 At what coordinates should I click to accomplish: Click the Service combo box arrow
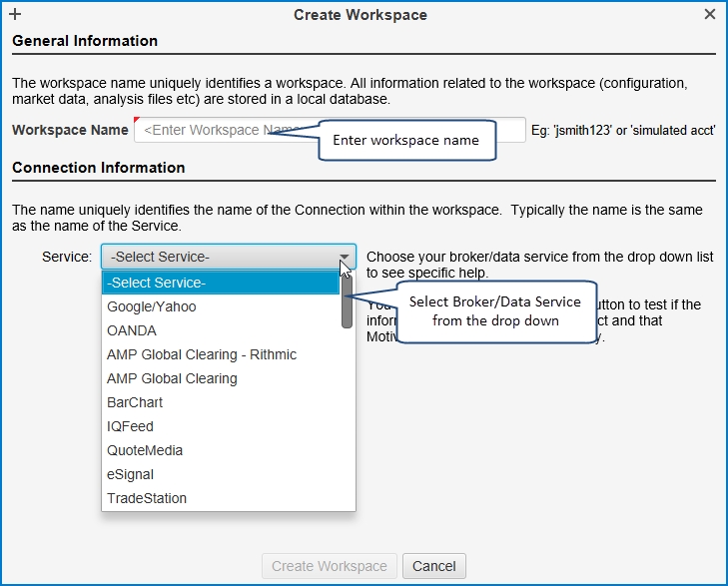click(x=344, y=258)
